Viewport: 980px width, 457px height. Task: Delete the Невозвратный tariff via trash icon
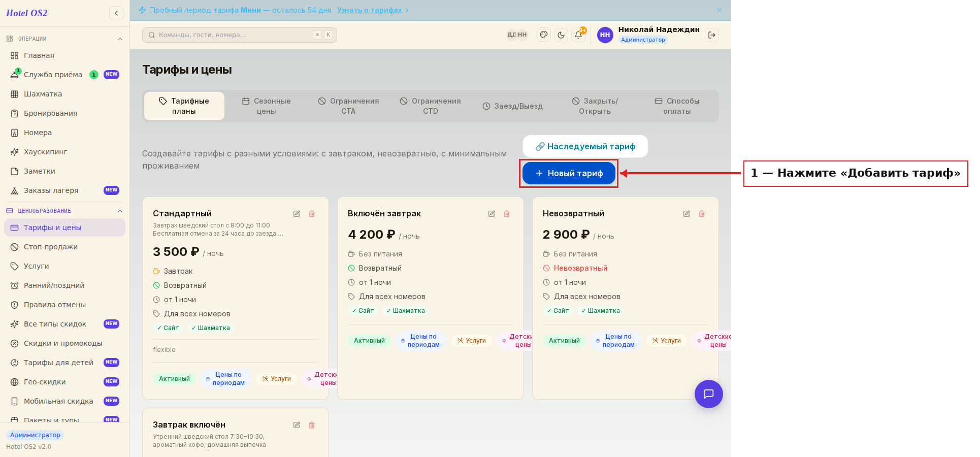click(702, 214)
